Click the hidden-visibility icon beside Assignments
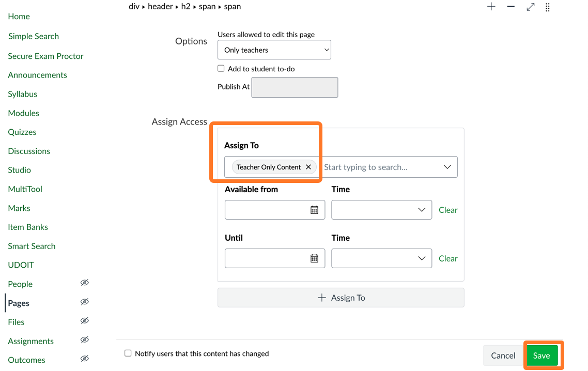 tap(84, 340)
